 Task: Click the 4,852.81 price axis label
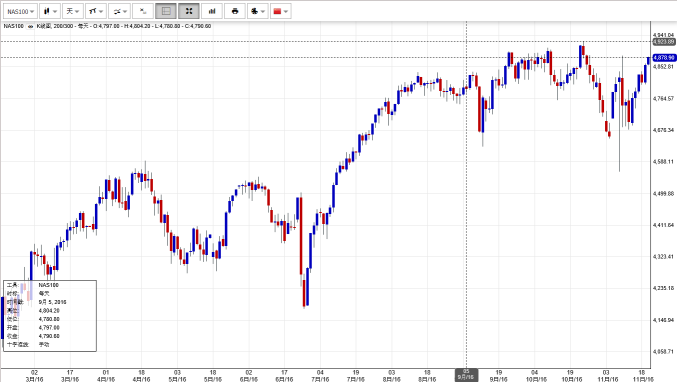(x=663, y=67)
